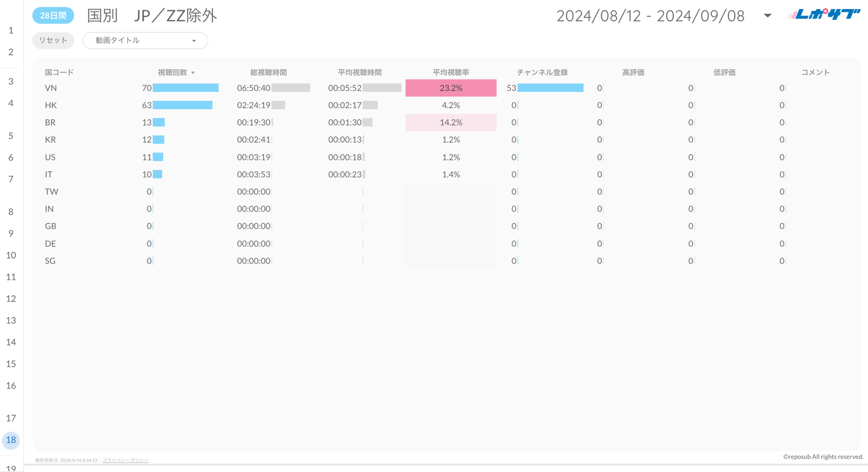Click the VN channel subscription bar showing 53
The height and width of the screenshot is (472, 868).
coord(550,88)
